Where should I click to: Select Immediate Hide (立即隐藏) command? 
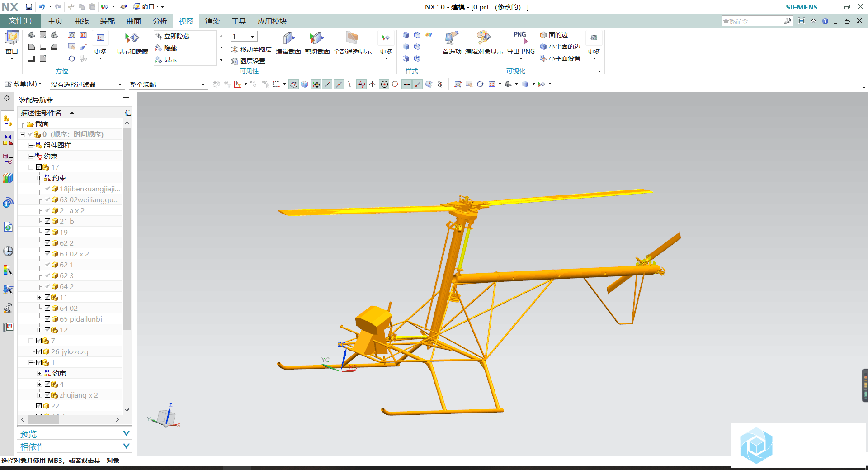(x=173, y=36)
